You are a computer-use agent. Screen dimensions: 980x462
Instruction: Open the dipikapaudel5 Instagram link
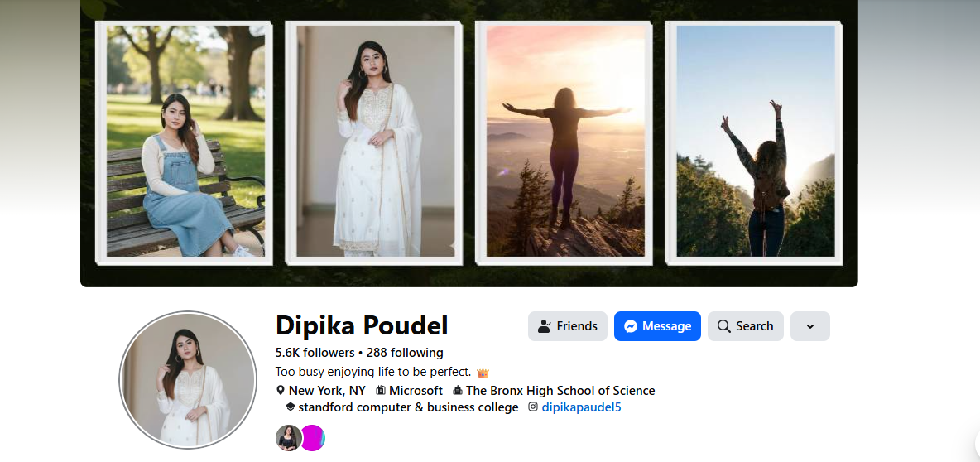[579, 407]
